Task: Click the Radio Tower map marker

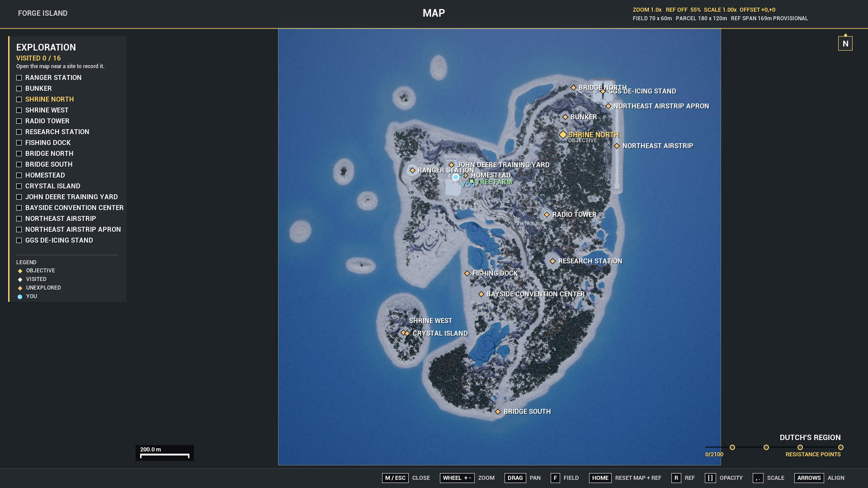Action: pyautogui.click(x=547, y=215)
